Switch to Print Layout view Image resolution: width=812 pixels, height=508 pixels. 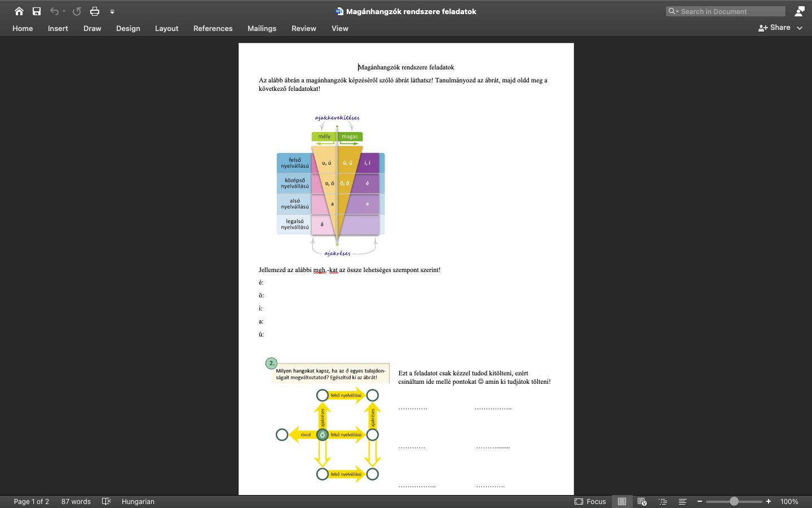(622, 501)
